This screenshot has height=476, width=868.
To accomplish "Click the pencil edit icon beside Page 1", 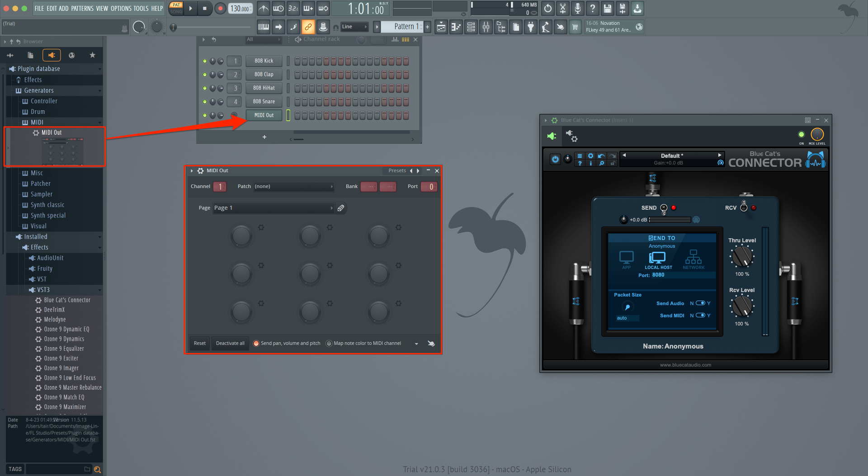I will point(341,208).
